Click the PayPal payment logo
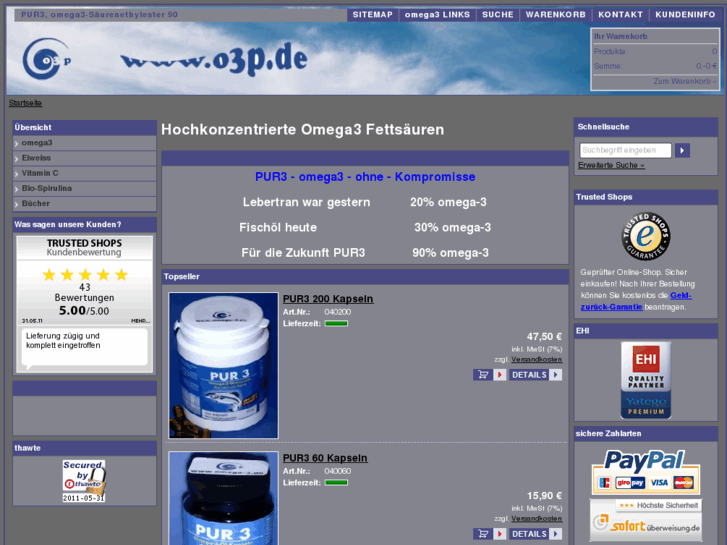 pyautogui.click(x=645, y=472)
